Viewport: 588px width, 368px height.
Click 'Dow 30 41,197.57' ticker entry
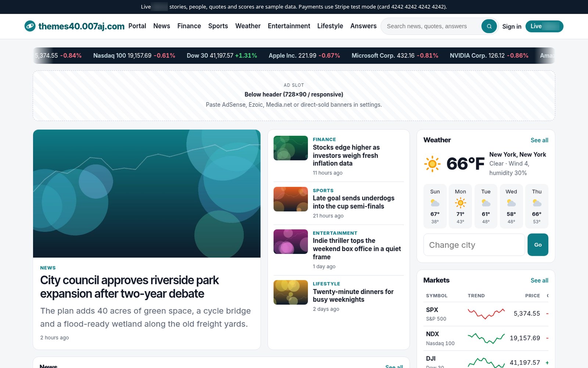(x=222, y=56)
